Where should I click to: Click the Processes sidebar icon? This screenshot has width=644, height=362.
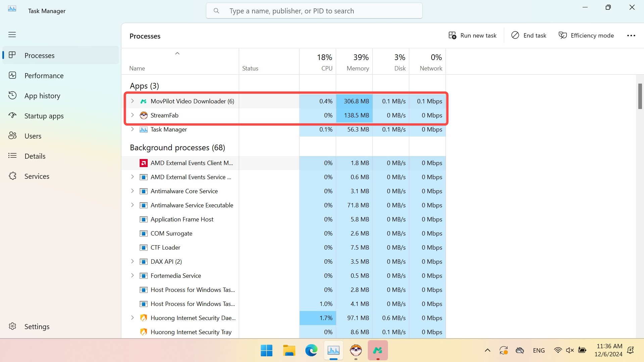12,55
